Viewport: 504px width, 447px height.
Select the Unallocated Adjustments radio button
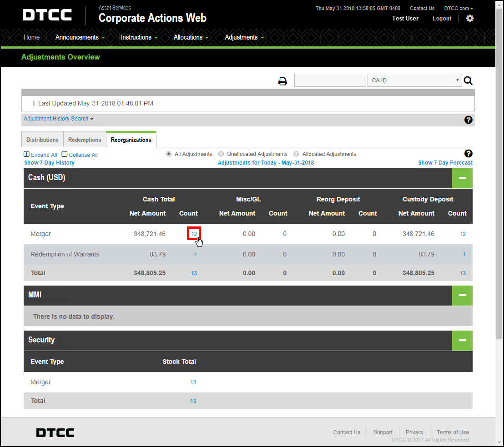pyautogui.click(x=221, y=154)
